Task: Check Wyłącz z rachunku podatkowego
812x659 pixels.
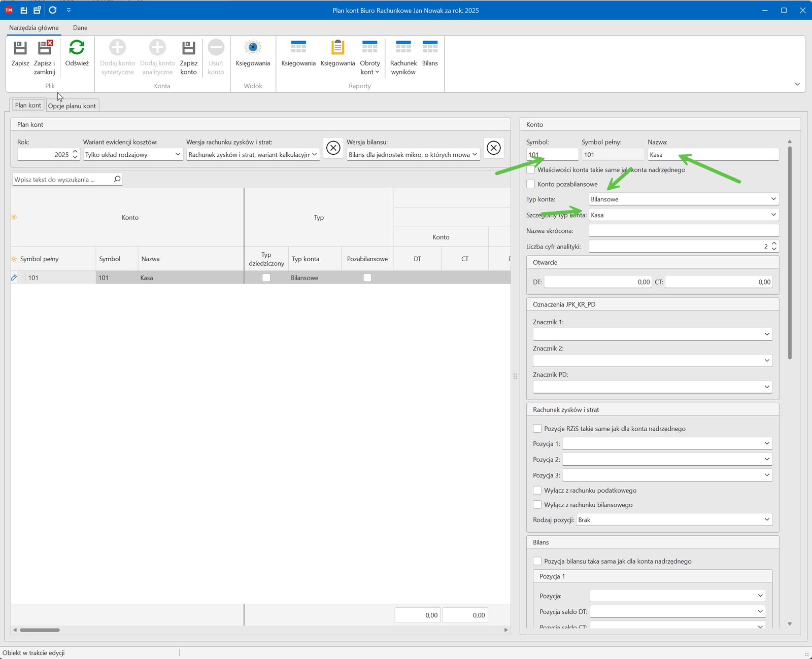Action: click(x=537, y=490)
